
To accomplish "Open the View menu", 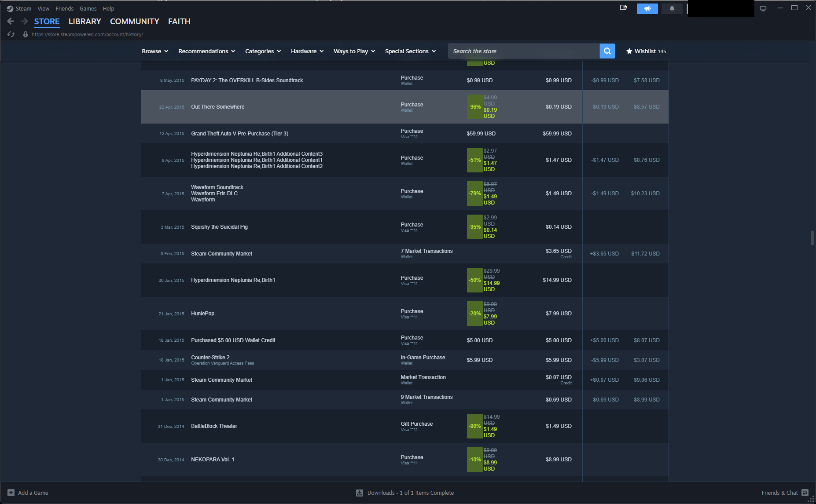I will 44,9.
